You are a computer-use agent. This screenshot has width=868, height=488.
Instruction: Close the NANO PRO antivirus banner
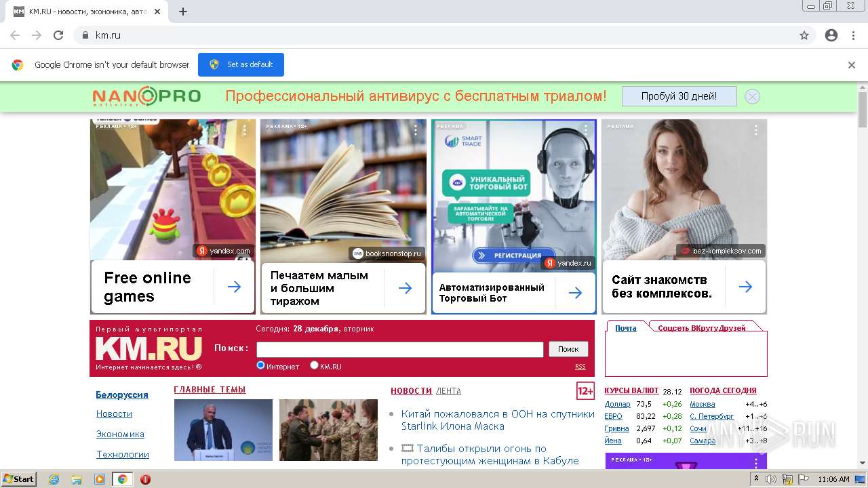click(752, 96)
